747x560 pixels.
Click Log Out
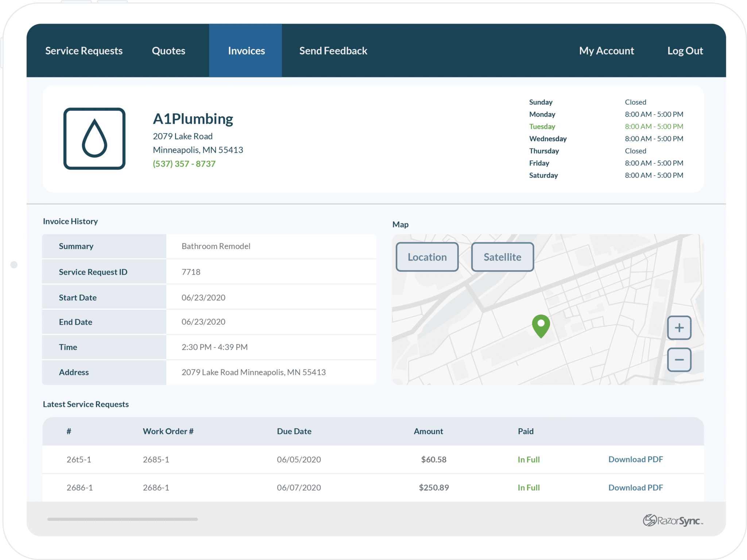[x=685, y=51]
